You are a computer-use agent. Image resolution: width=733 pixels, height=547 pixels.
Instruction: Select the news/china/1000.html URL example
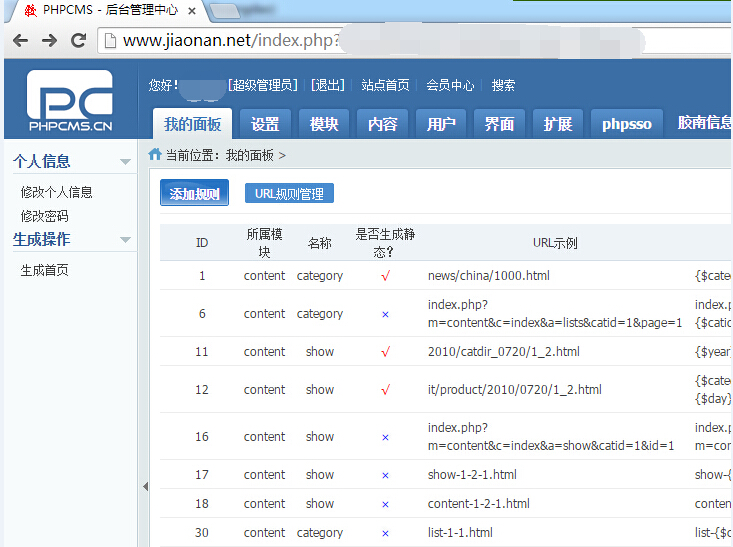point(489,275)
